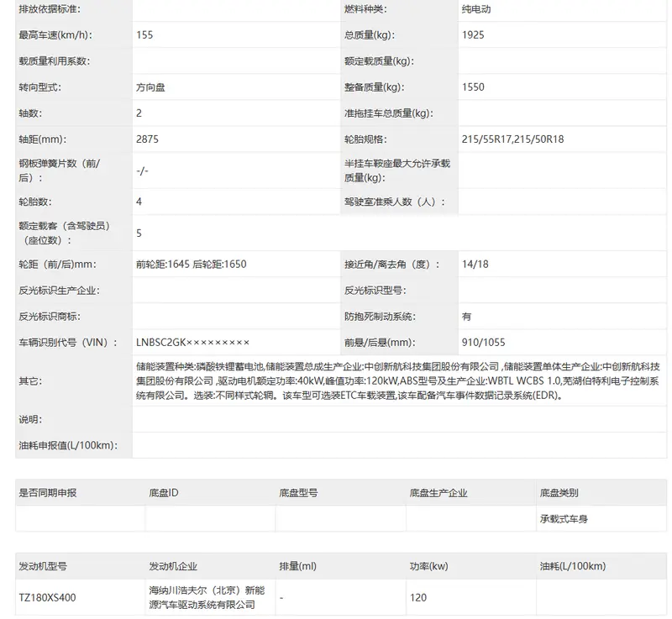Image resolution: width=672 pixels, height=619 pixels.
Task: Click the 底盘ID column header
Action: [x=164, y=493]
